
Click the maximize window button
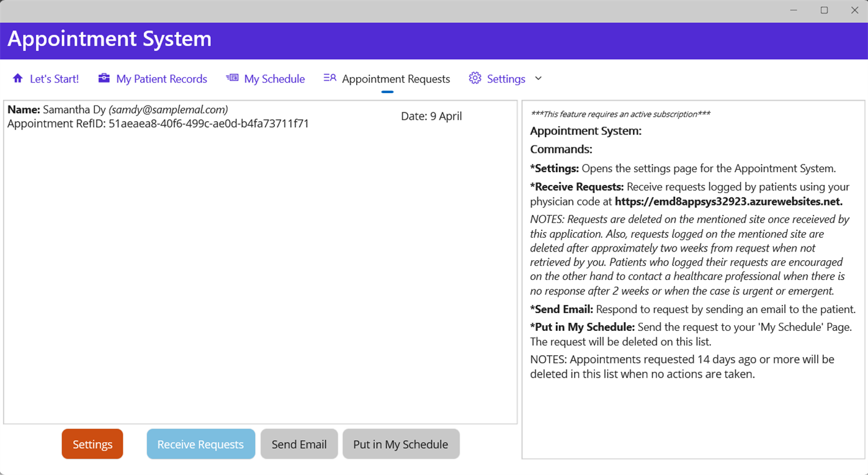point(824,10)
